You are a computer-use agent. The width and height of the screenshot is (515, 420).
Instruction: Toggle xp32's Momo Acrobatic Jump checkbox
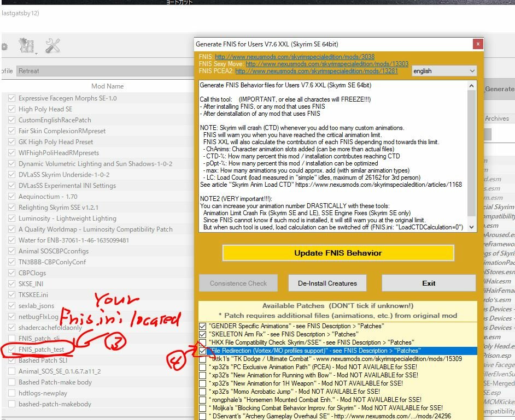coord(203,392)
